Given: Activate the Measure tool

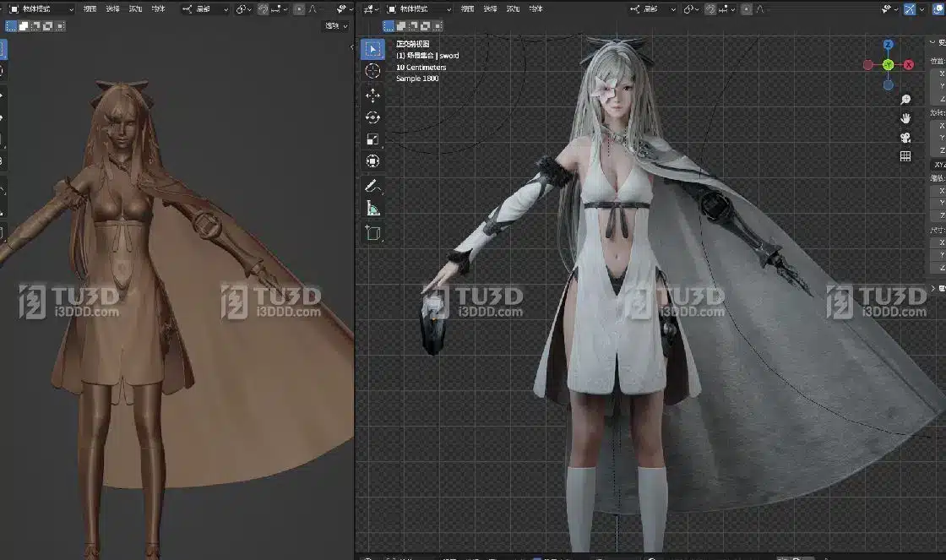Looking at the screenshot, I should [x=372, y=208].
